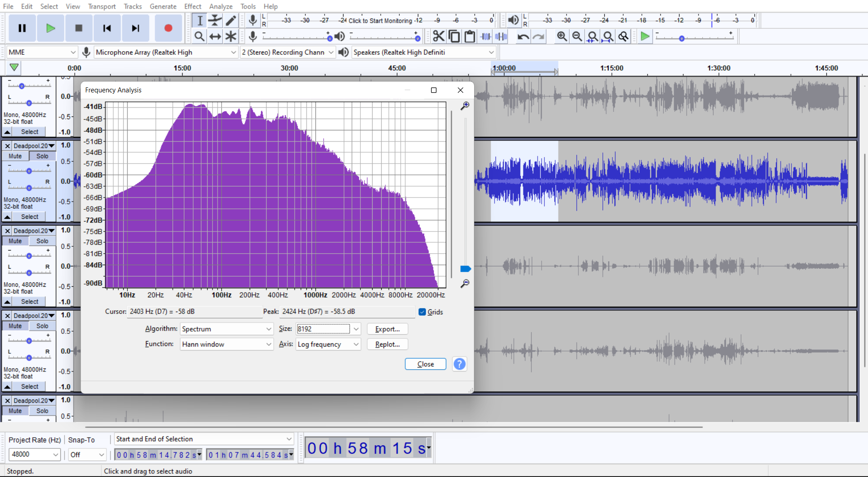This screenshot has height=477, width=868.
Task: Open the Function Hann window dropdown
Action: coord(227,344)
